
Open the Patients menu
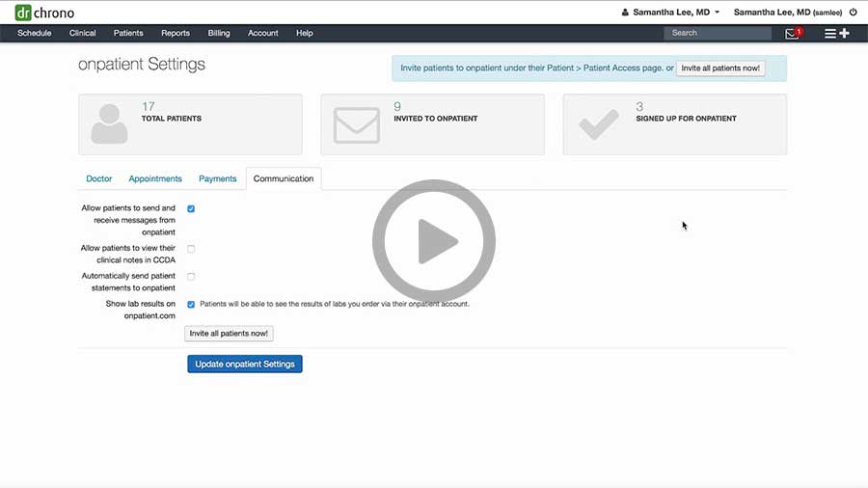pyautogui.click(x=128, y=33)
